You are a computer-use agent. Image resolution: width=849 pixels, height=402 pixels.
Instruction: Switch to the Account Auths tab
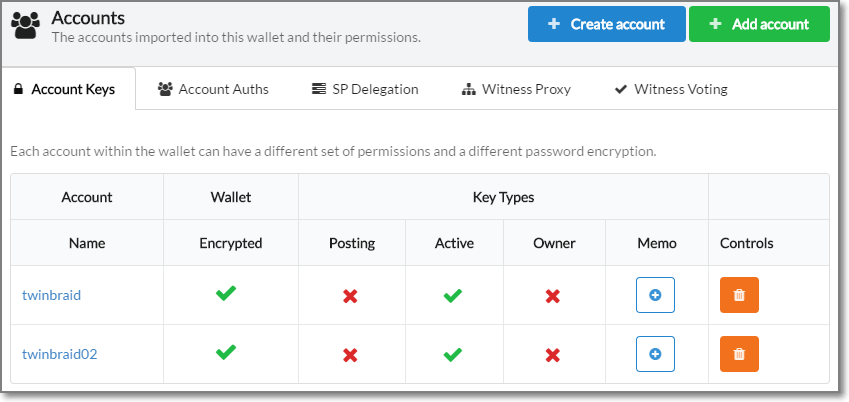[213, 89]
